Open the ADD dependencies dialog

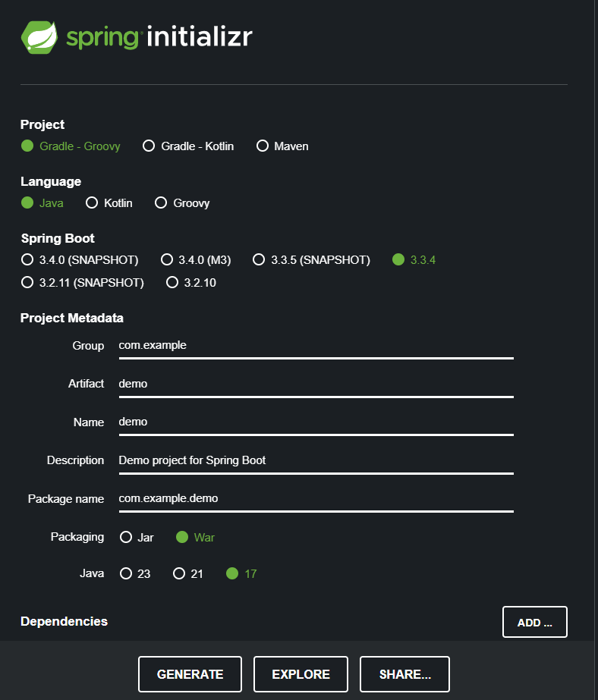(534, 622)
